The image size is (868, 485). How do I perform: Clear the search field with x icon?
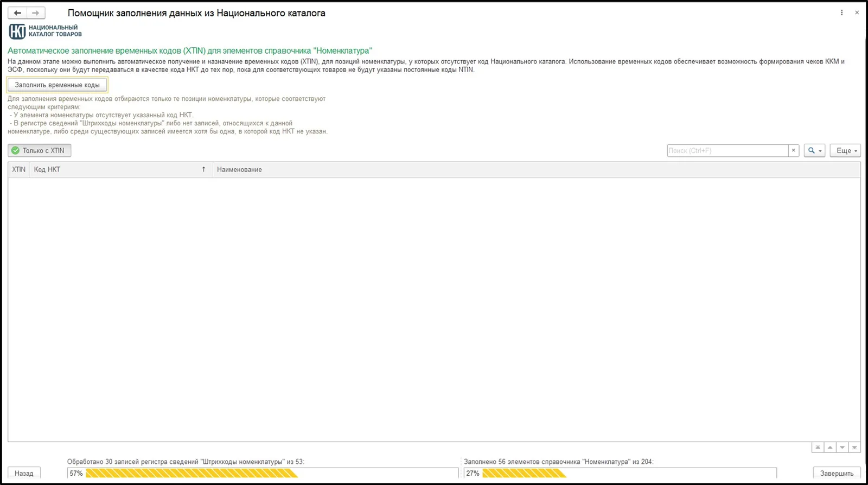point(794,151)
